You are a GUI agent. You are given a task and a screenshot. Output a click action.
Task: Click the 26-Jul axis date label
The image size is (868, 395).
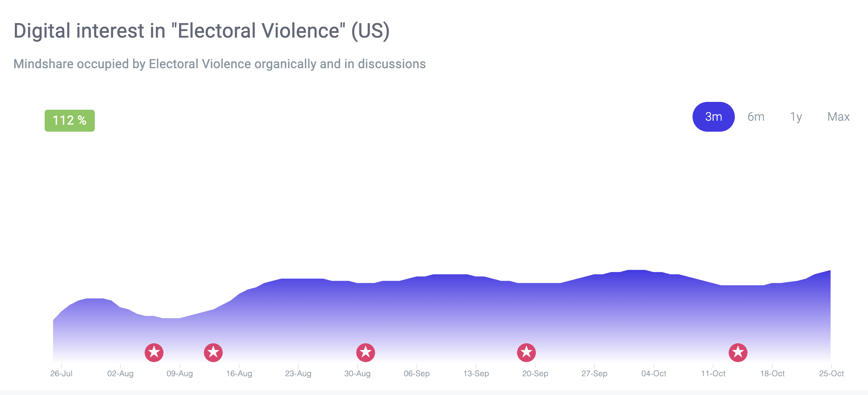click(x=61, y=373)
